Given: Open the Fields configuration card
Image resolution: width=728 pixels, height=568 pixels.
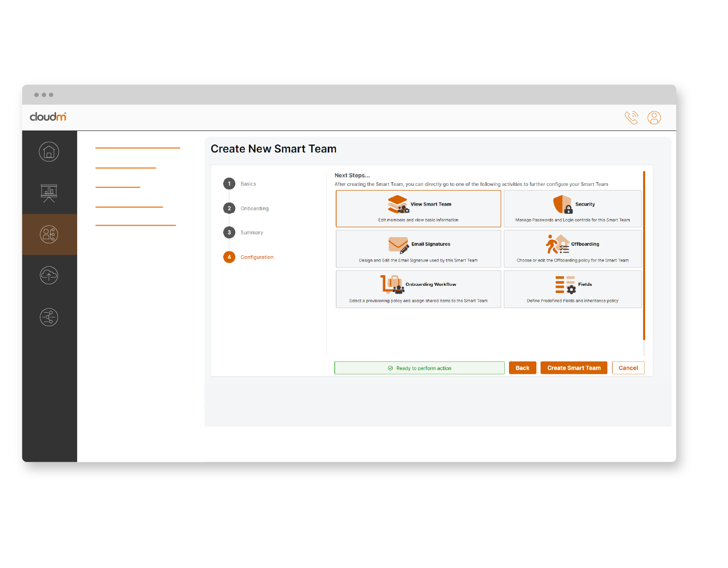Looking at the screenshot, I should pos(573,289).
